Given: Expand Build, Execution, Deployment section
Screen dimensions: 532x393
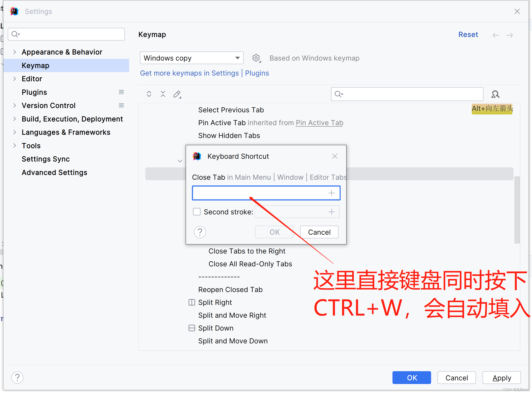Looking at the screenshot, I should point(15,119).
